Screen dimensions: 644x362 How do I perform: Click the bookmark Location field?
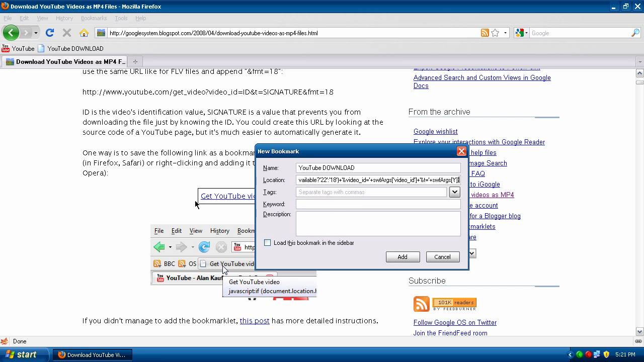click(x=378, y=180)
